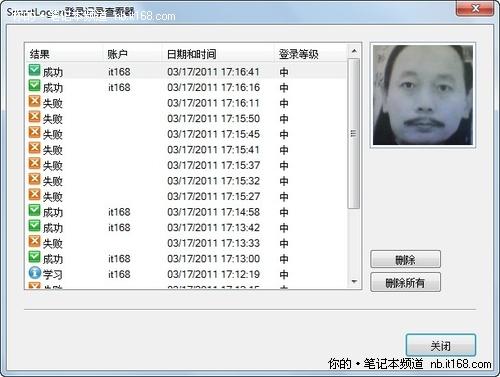Click failure icon of 17:15:27 record

pos(34,195)
